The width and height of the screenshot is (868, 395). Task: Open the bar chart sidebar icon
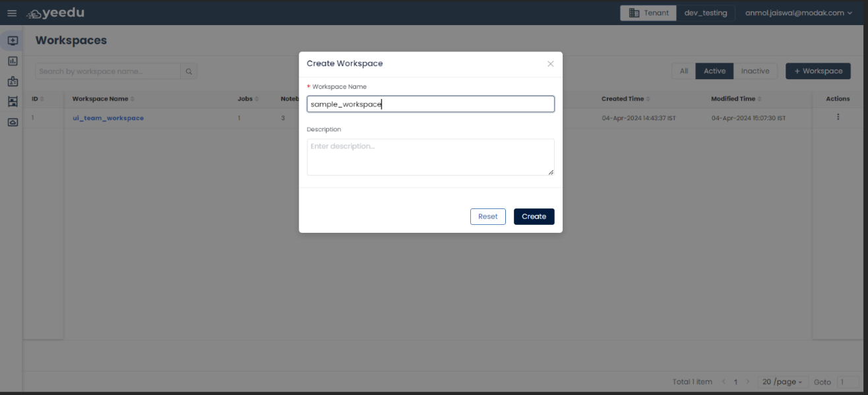pos(12,61)
